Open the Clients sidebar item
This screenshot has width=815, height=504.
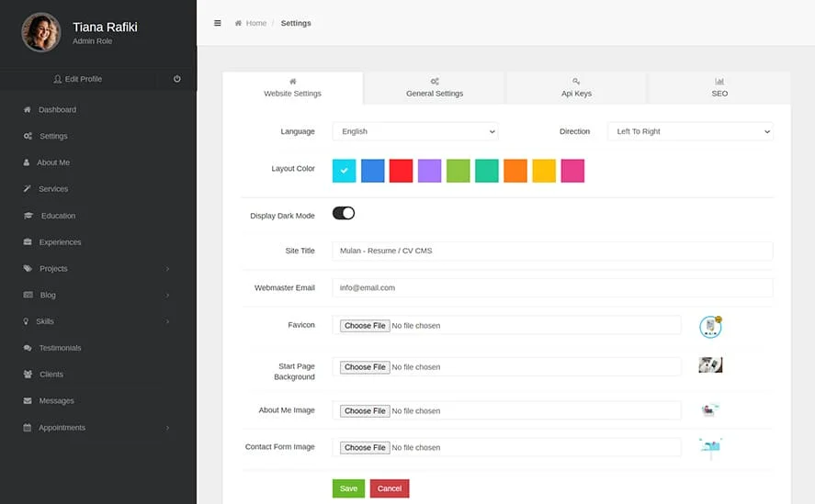pos(51,375)
